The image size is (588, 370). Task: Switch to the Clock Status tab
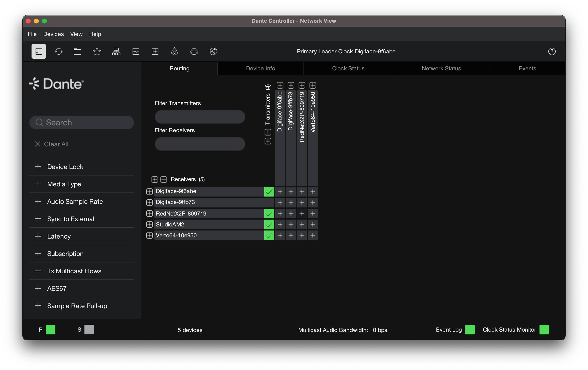click(x=348, y=68)
